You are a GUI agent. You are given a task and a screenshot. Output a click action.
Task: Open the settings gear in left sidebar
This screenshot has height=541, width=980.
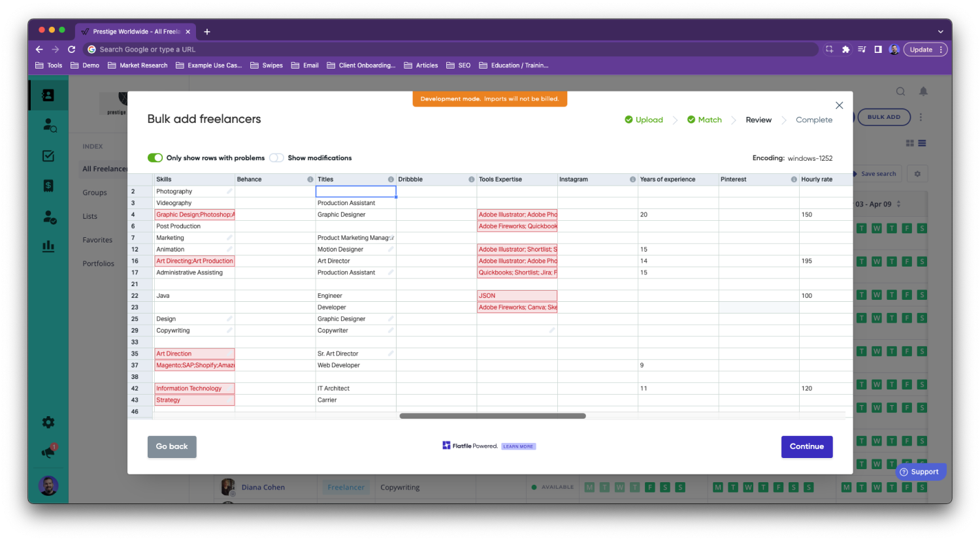coord(48,423)
